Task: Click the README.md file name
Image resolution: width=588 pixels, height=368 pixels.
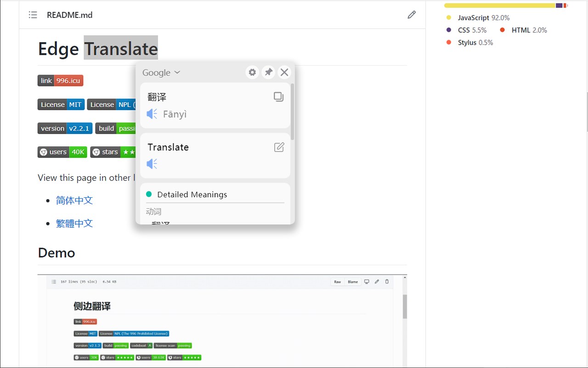Action: 69,15
